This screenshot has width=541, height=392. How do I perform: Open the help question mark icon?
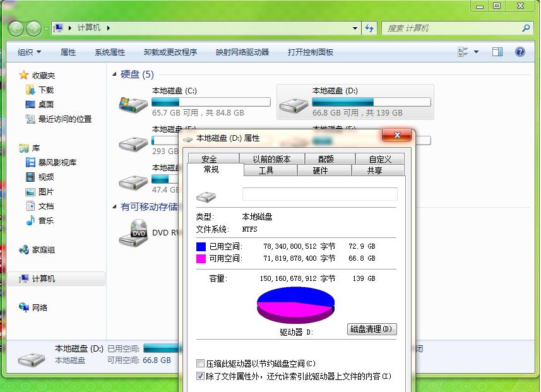(x=519, y=51)
